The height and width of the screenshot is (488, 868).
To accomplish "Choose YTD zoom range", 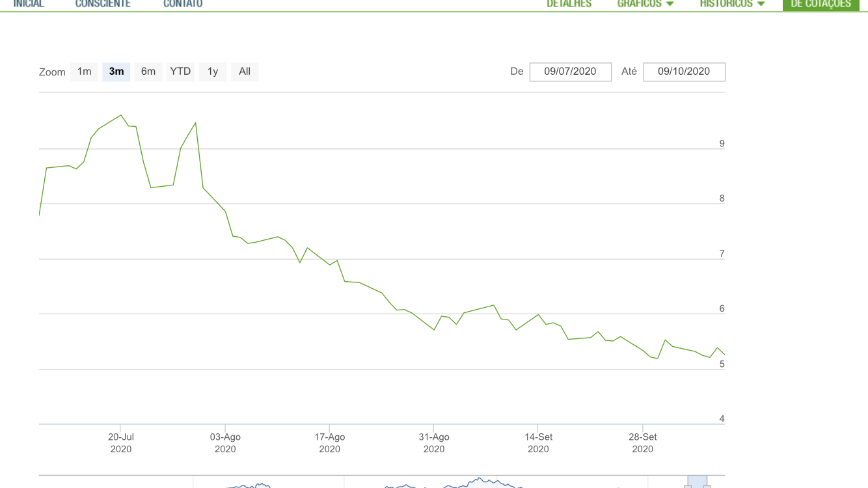I will point(180,72).
